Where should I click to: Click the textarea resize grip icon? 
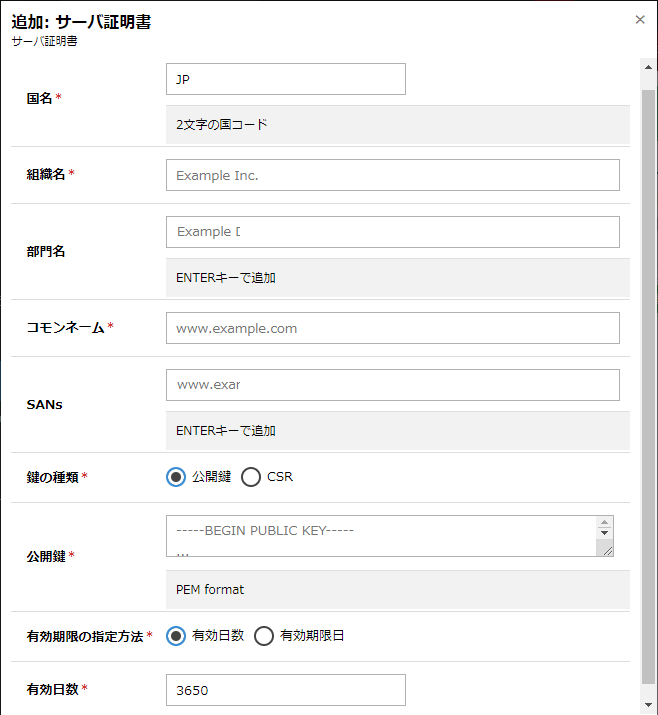(607, 551)
